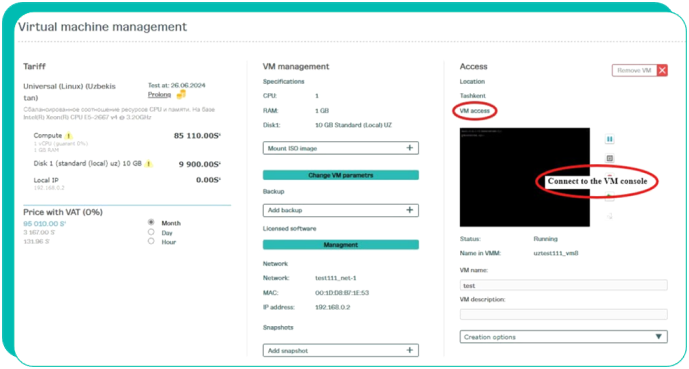Click the VMM name uztest111_vm8
Screen dimensions: 689x369
[x=556, y=253]
